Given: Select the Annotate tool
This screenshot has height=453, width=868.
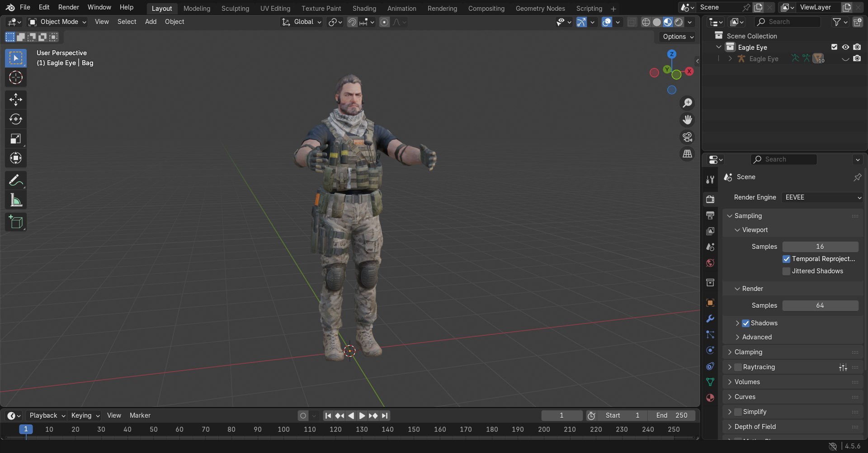Looking at the screenshot, I should point(16,181).
